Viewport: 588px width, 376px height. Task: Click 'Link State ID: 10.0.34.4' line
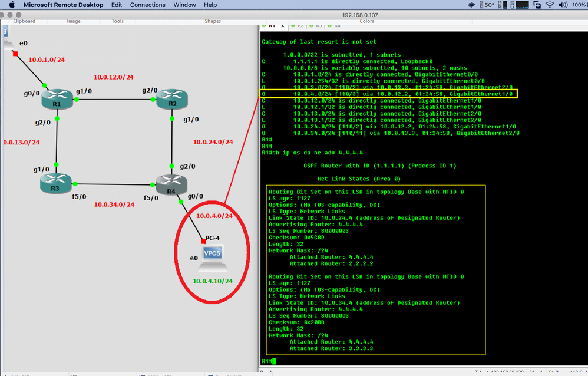click(x=364, y=302)
